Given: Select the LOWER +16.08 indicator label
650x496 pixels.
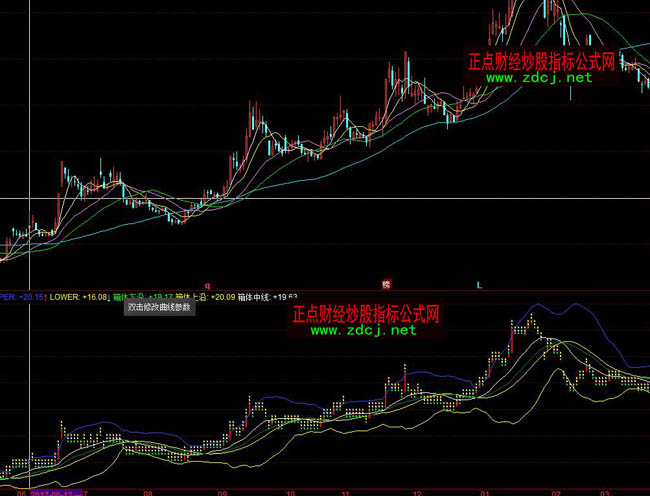Looking at the screenshot, I should 79,297.
